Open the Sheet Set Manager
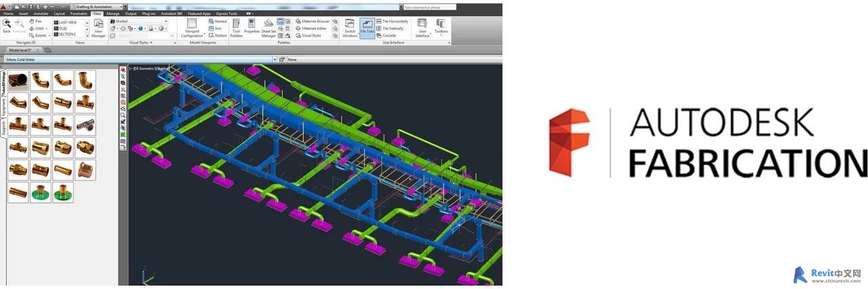Viewport: 868px width, 289px height. (269, 27)
